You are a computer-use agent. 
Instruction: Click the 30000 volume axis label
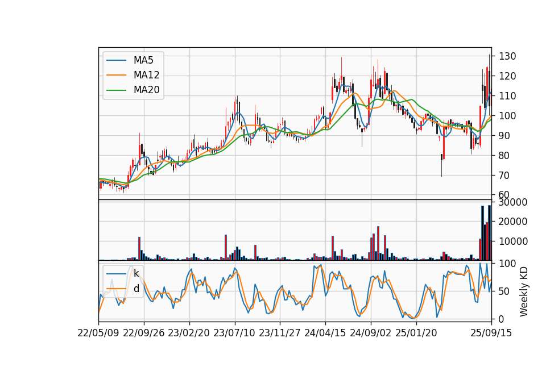[x=513, y=202]
